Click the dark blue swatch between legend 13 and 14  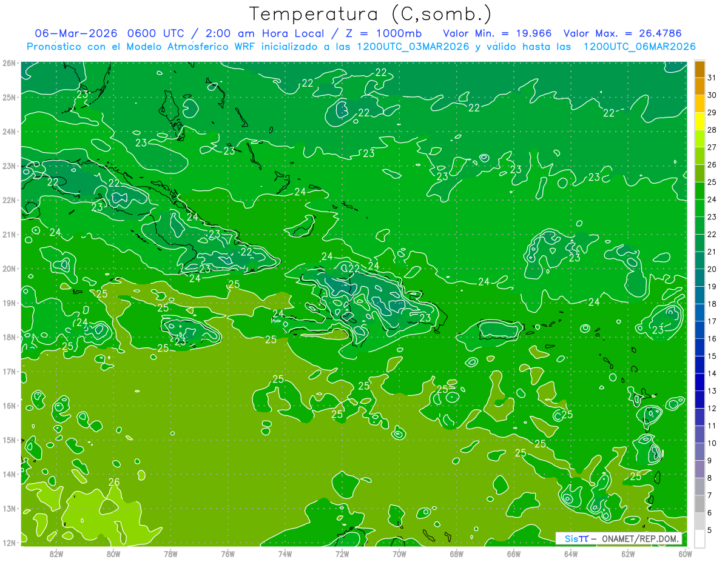(x=699, y=382)
